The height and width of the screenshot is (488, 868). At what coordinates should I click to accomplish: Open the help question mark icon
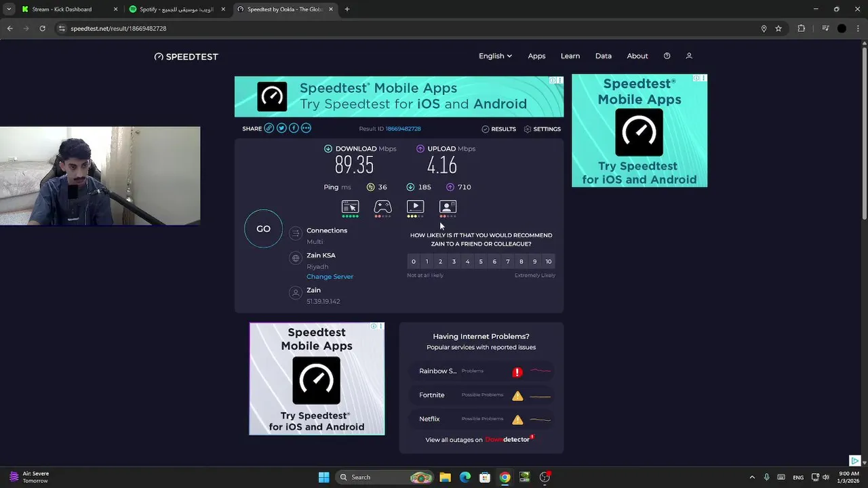pyautogui.click(x=667, y=56)
